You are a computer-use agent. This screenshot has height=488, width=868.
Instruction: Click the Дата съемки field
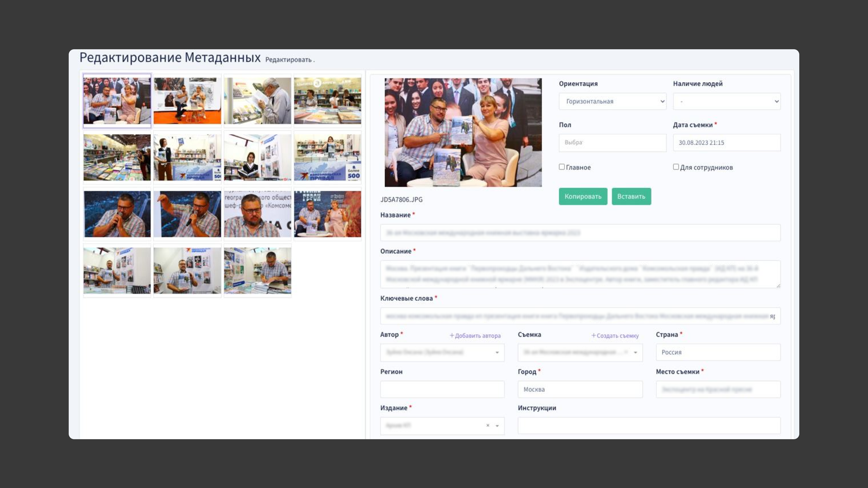(726, 143)
